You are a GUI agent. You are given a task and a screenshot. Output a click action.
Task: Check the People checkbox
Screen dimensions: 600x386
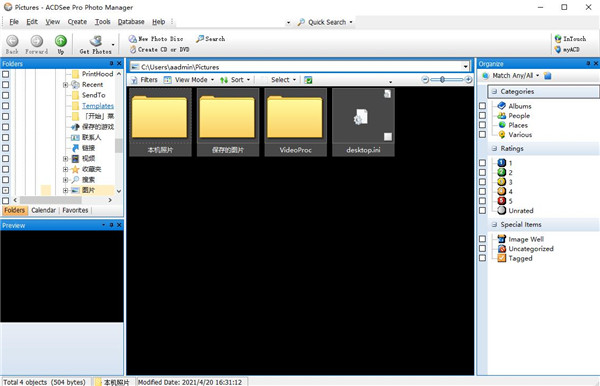click(x=483, y=115)
